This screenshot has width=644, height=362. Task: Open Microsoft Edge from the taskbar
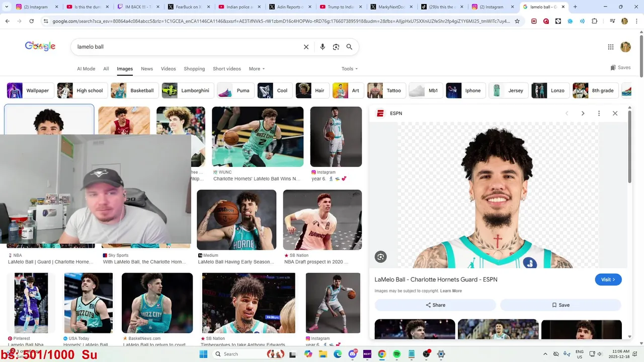coord(338,354)
